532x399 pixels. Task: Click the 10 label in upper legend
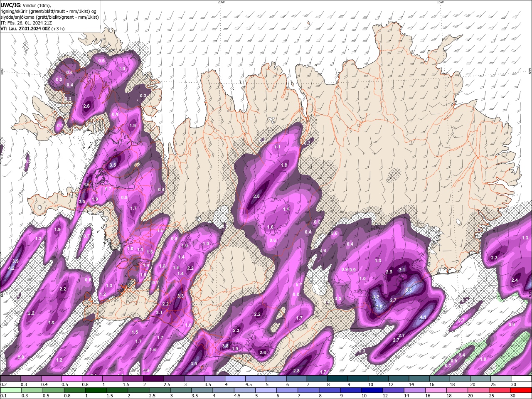(x=370, y=385)
